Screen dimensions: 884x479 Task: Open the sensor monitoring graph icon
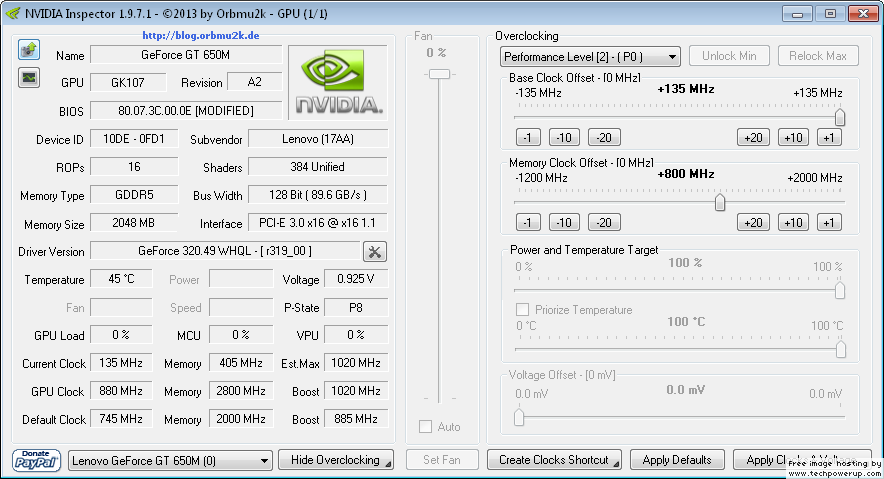pyautogui.click(x=29, y=77)
